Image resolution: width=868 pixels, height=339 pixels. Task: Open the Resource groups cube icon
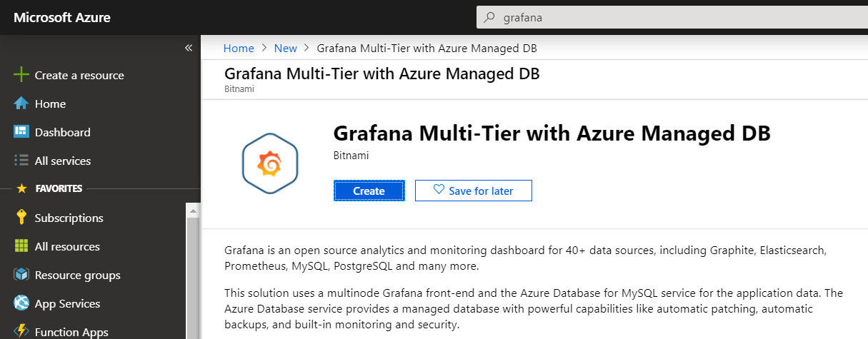21,275
